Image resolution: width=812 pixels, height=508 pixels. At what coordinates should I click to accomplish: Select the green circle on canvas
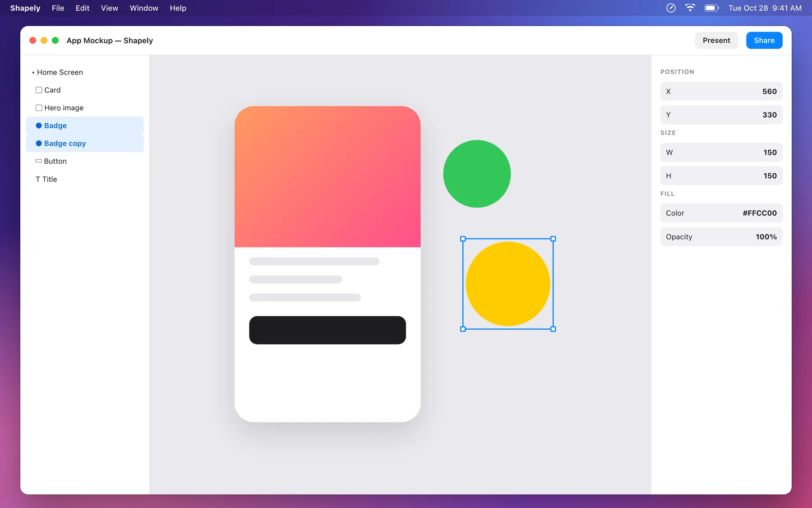(477, 174)
